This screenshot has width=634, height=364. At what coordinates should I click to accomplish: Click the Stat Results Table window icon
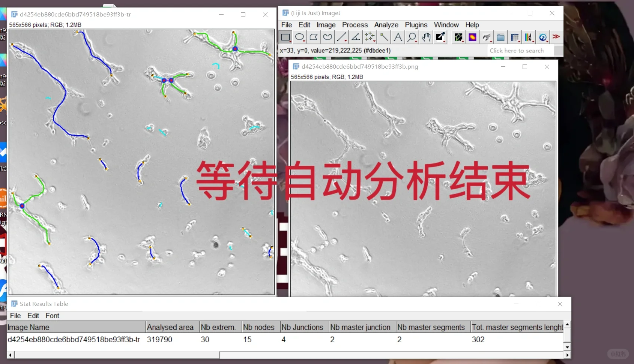15,304
